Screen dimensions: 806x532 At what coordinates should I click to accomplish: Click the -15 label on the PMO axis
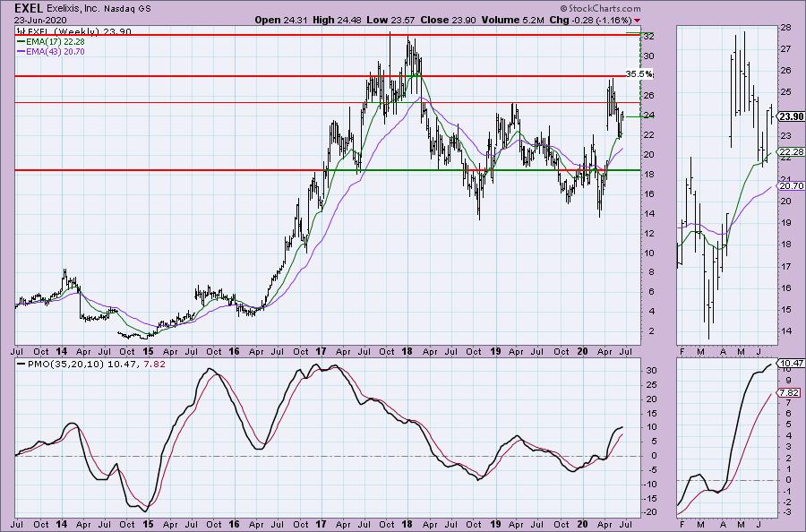pyautogui.click(x=650, y=498)
